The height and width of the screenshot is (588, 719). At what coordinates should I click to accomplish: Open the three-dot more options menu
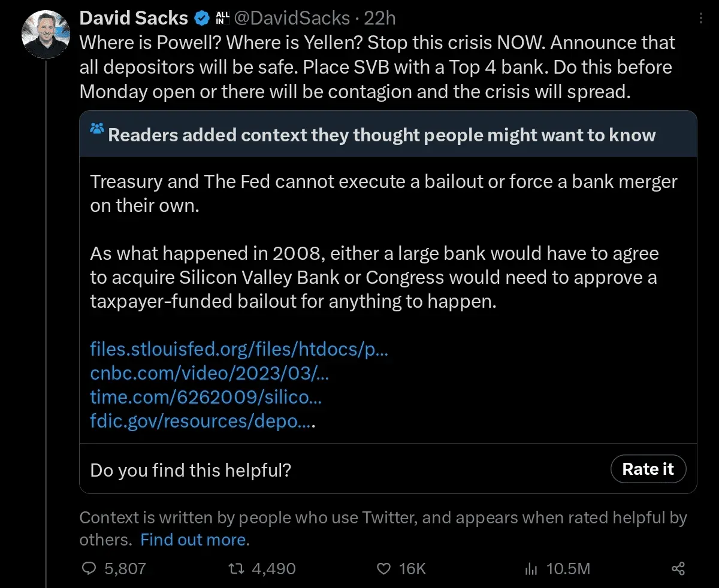(701, 19)
